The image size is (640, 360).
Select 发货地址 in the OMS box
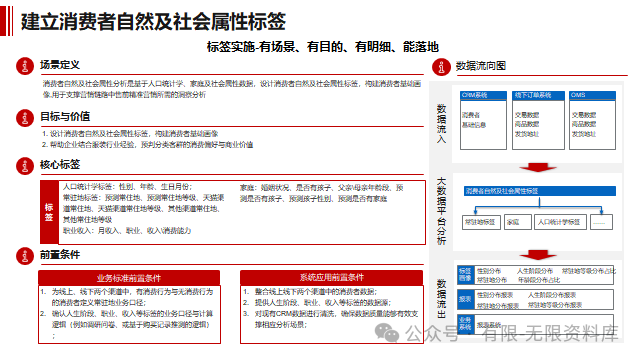point(584,134)
